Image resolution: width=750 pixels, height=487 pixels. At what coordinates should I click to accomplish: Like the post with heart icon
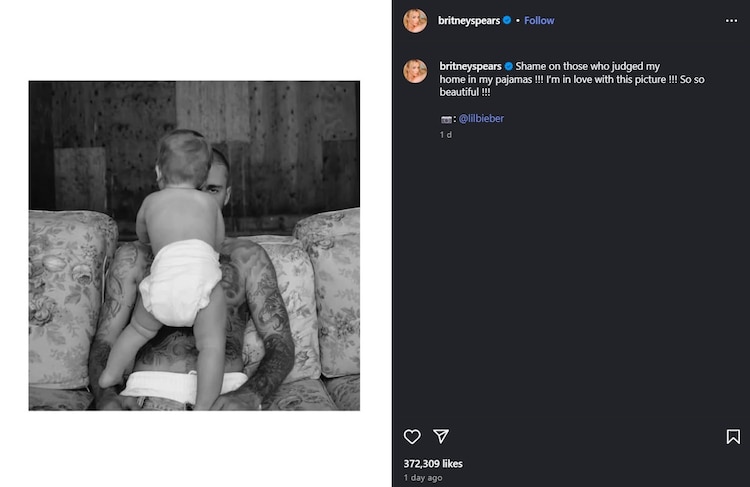412,436
